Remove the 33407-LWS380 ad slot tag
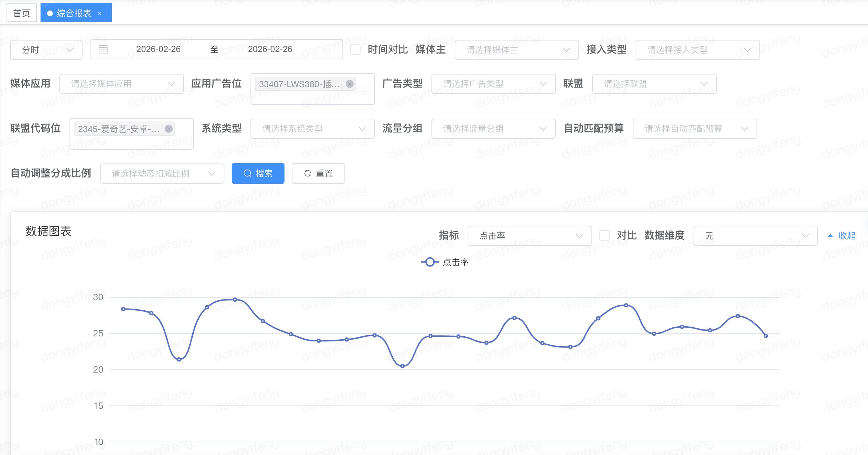This screenshot has width=868, height=455. 349,84
